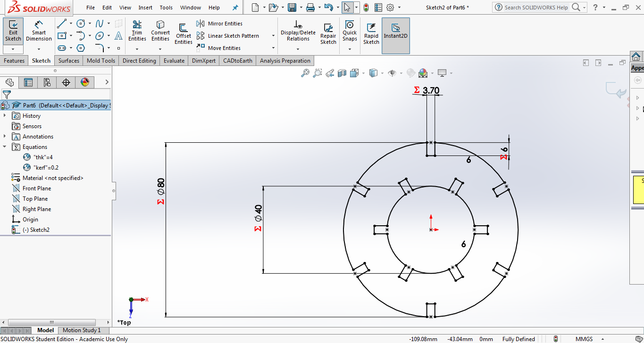Open the Exit Sketch dropdown arrow
The width and height of the screenshot is (644, 343).
pos(13,49)
